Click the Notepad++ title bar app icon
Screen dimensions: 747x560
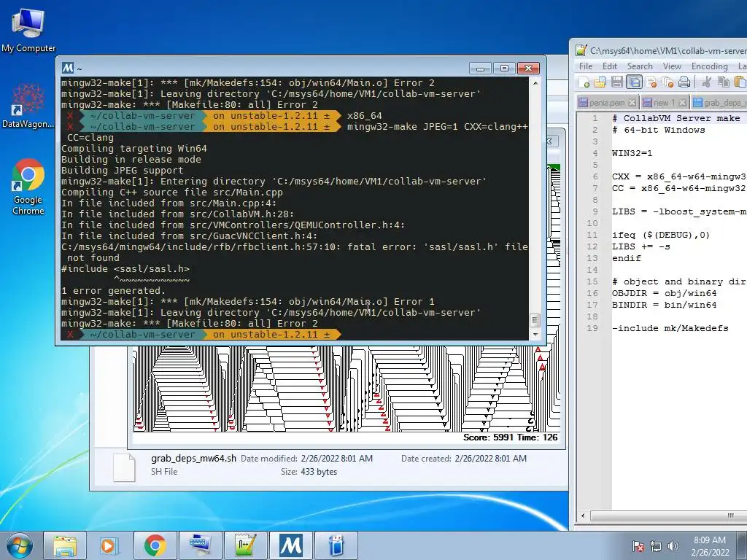pos(581,50)
